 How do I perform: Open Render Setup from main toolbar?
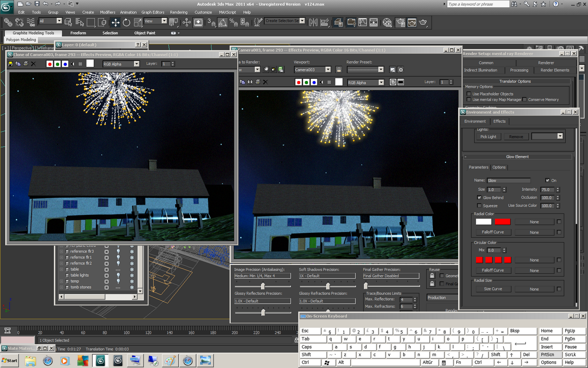tap(401, 22)
